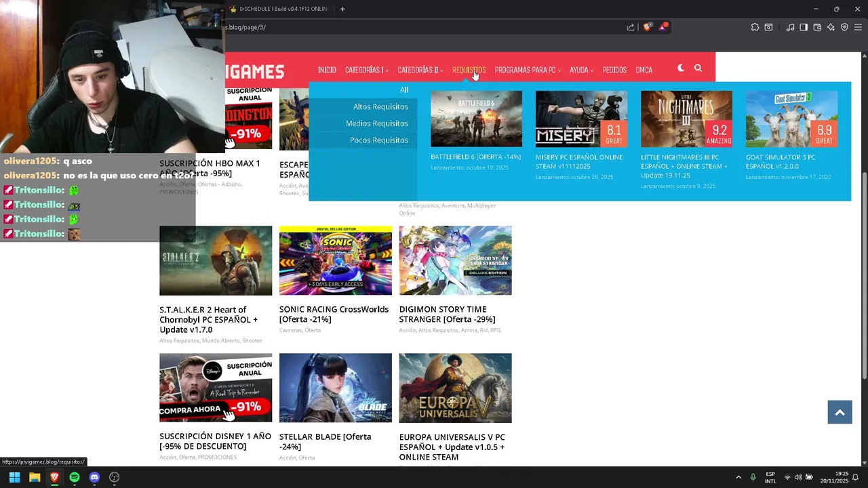Open the Brave VPN shield icon
868x488 pixels.
pyautogui.click(x=844, y=27)
